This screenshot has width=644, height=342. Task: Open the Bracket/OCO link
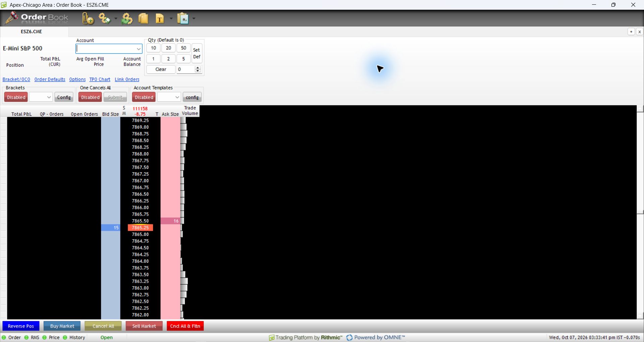16,79
